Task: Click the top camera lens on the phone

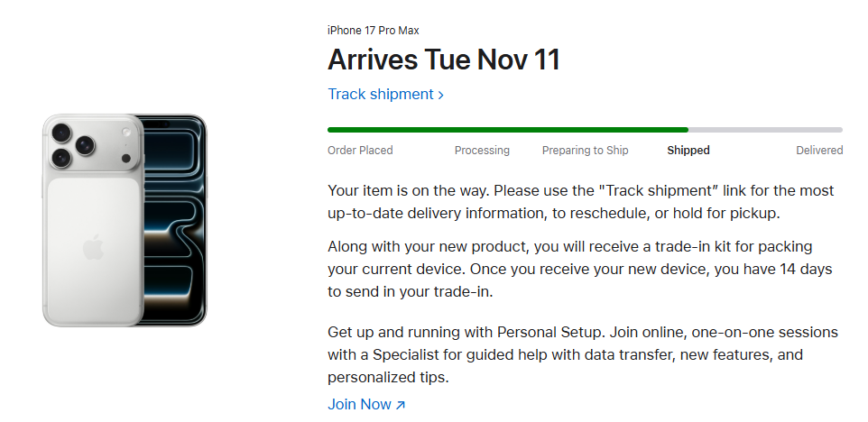Action: pos(60,133)
